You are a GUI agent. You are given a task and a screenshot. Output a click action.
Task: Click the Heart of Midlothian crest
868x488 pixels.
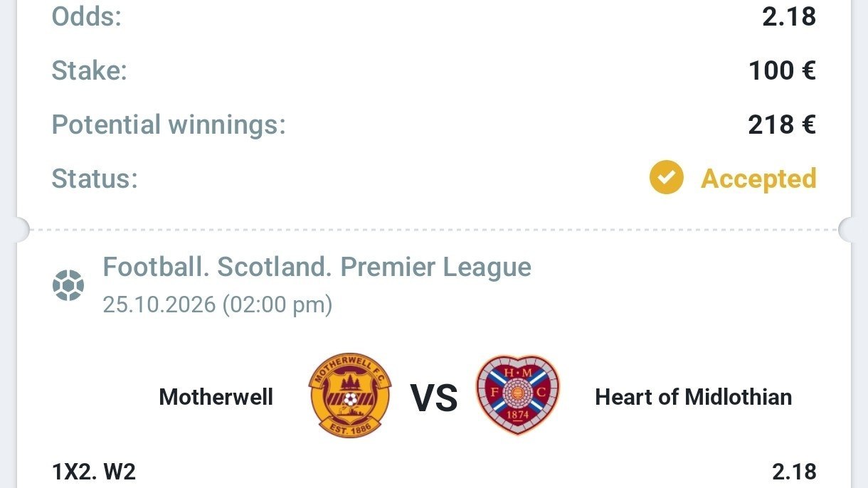coord(518,396)
